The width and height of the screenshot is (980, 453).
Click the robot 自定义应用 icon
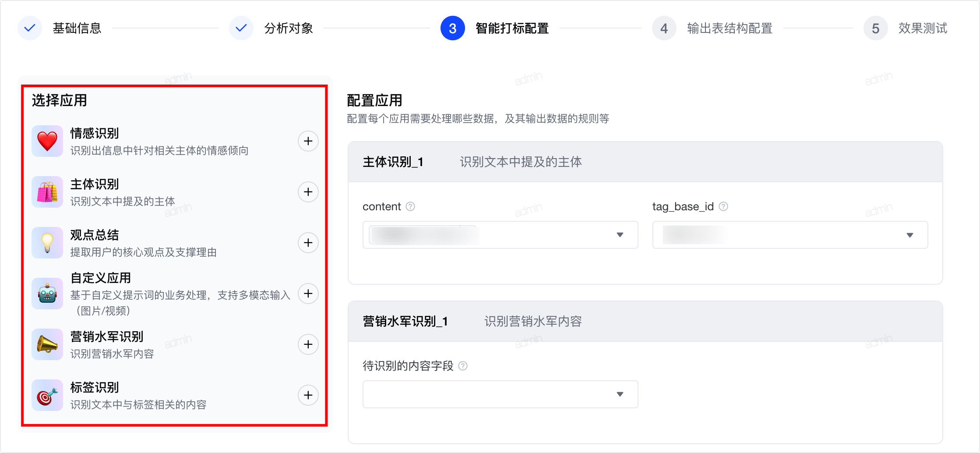click(x=47, y=294)
